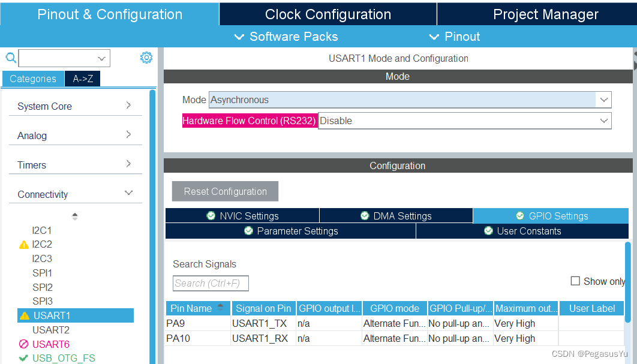Select I2C2 in the peripheral list

(42, 245)
